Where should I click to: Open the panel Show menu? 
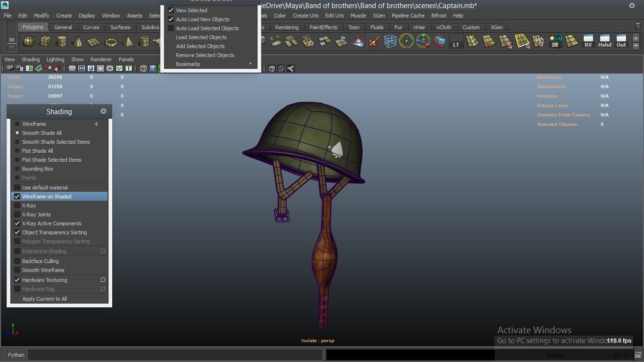click(77, 59)
